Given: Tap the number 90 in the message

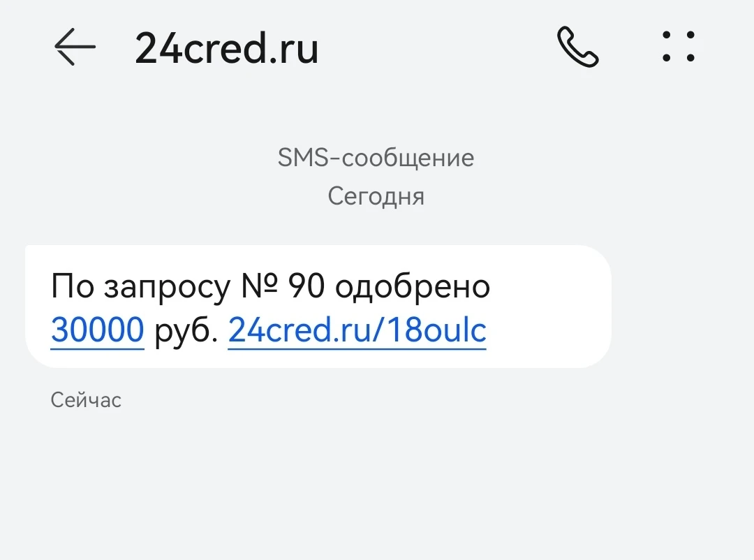Looking at the screenshot, I should [306, 287].
